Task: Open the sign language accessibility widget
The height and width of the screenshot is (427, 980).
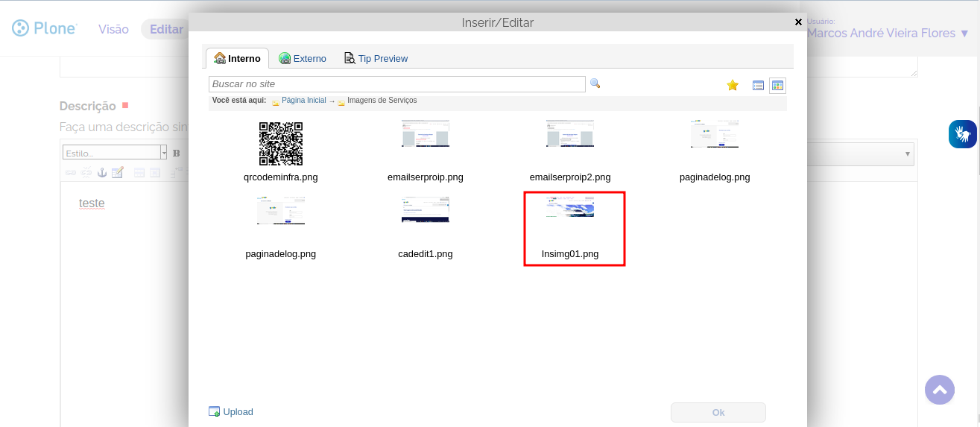Action: [962, 134]
